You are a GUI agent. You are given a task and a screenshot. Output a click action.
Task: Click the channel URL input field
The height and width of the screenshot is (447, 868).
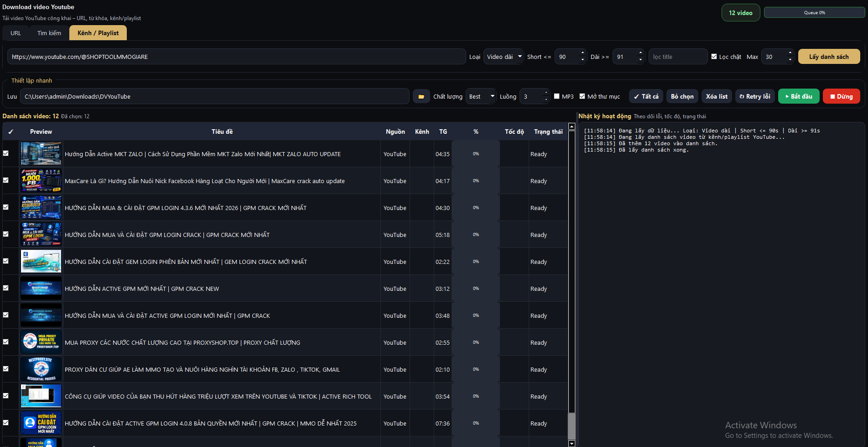236,57
